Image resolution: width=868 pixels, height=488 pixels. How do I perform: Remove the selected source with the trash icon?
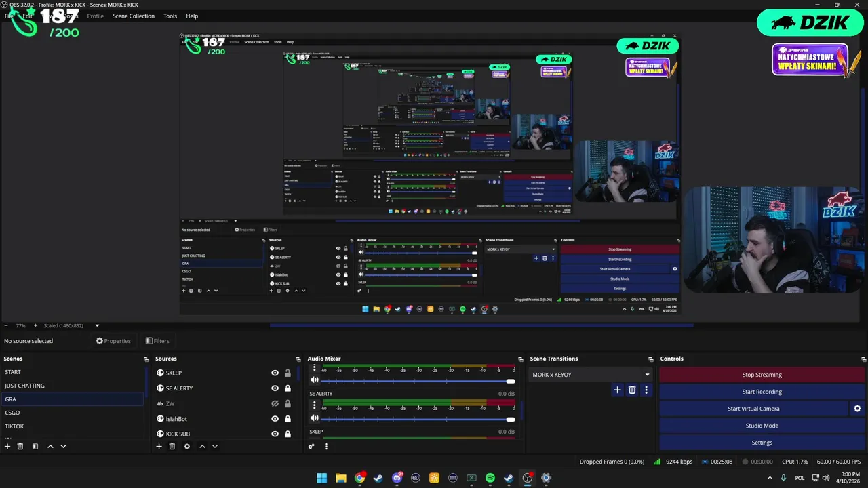click(172, 446)
